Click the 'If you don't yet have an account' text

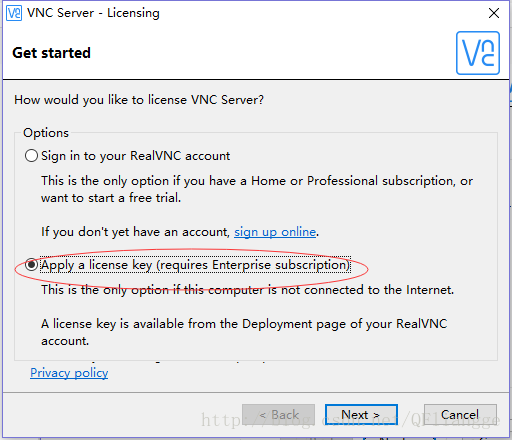click(136, 232)
